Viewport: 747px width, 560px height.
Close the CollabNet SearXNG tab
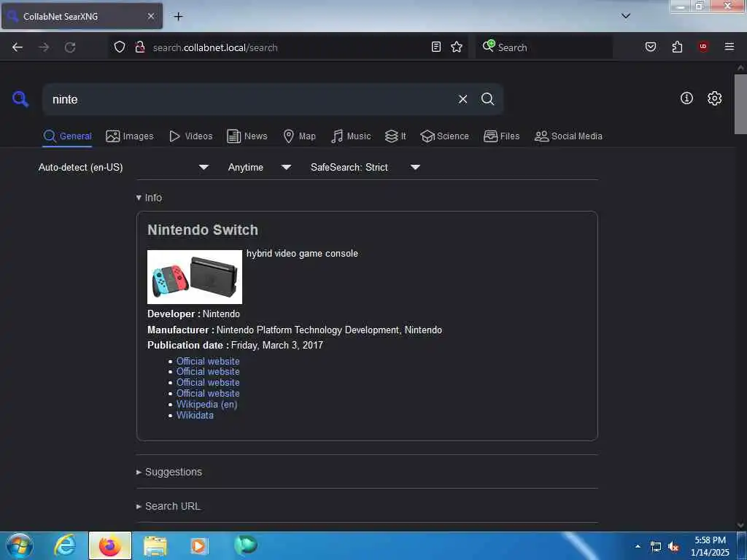(x=151, y=16)
